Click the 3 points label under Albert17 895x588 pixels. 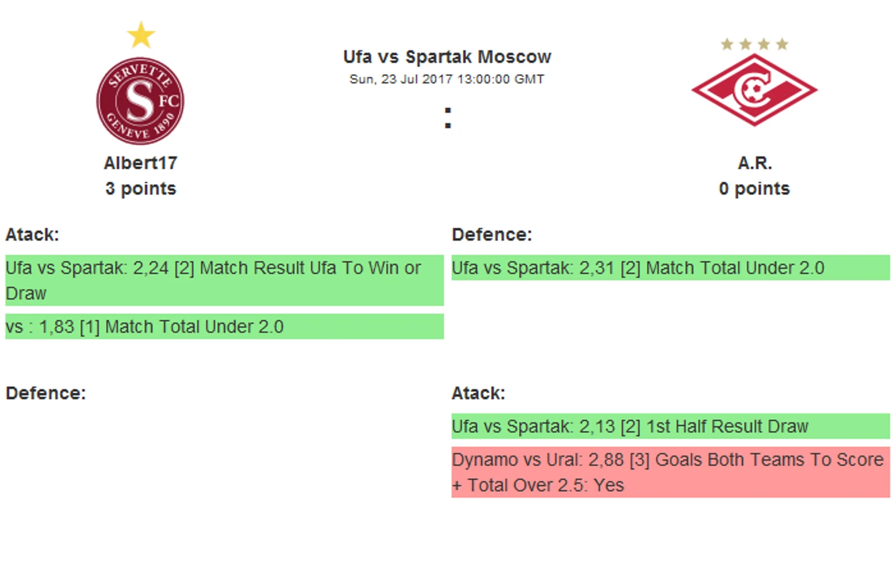click(140, 189)
